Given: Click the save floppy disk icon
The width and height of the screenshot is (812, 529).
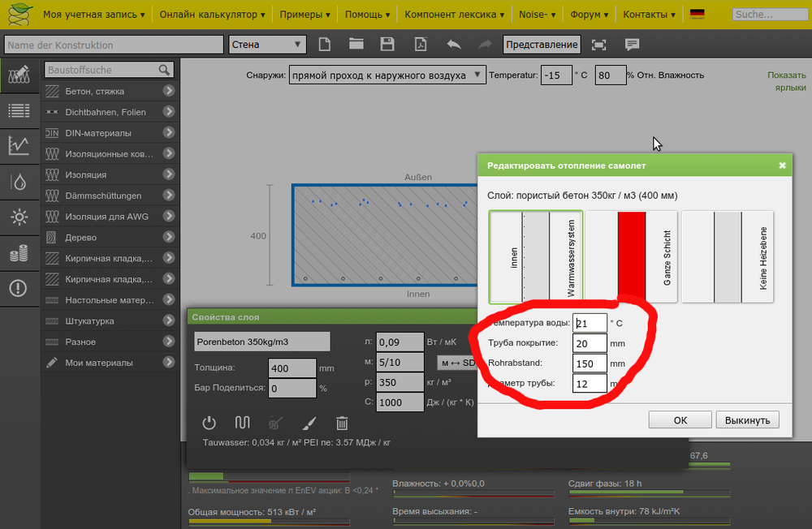Looking at the screenshot, I should 387,45.
